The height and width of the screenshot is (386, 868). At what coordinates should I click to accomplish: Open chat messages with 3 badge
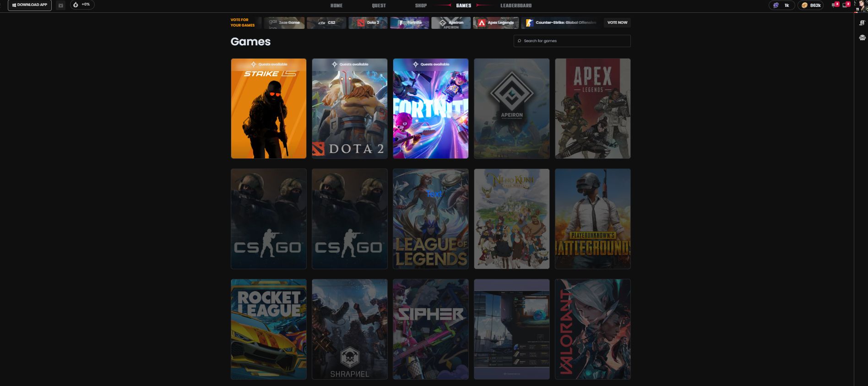835,5
